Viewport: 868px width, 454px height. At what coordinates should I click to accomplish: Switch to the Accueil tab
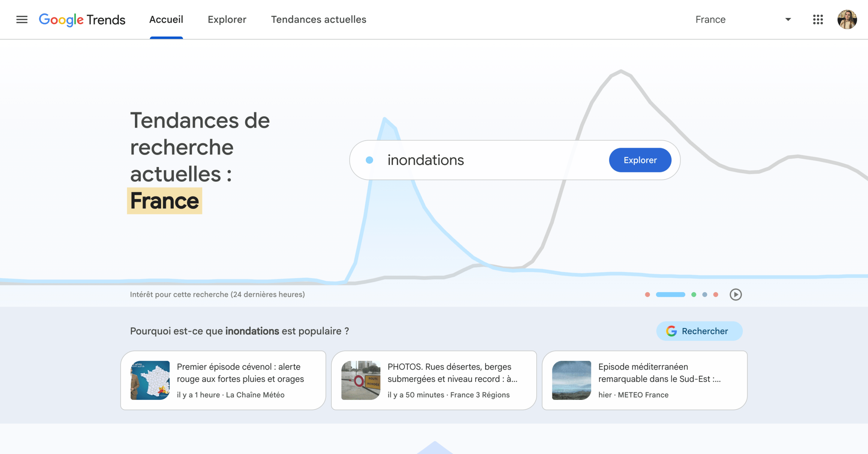click(x=166, y=20)
